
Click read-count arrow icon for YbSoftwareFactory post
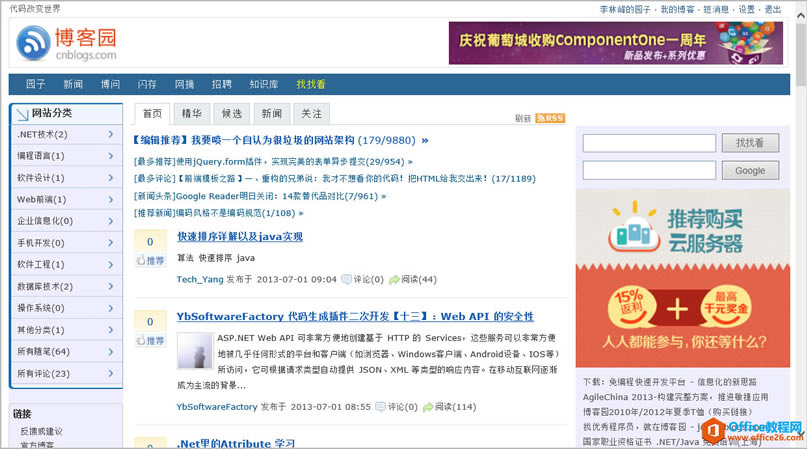pos(428,407)
